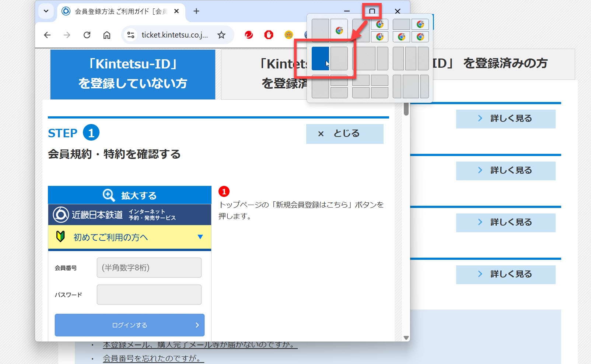The width and height of the screenshot is (591, 364).
Task: Open the red Trend Micro extension icon
Action: pos(249,35)
